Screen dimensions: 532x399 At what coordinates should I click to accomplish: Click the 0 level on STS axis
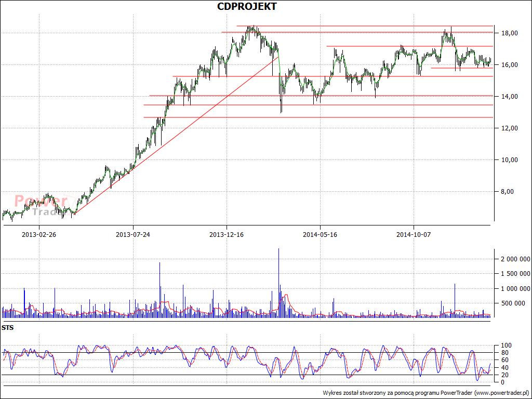click(504, 382)
